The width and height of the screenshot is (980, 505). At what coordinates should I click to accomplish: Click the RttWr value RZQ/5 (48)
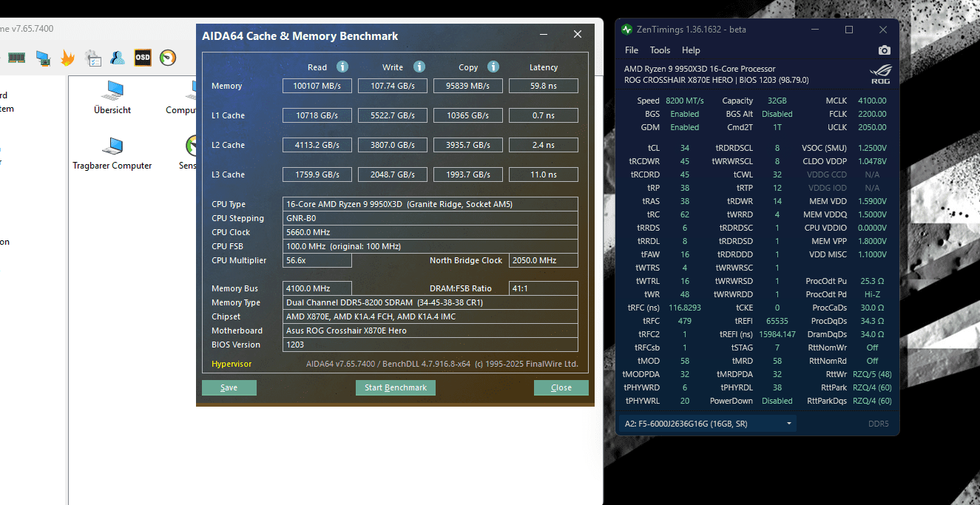[x=872, y=374]
